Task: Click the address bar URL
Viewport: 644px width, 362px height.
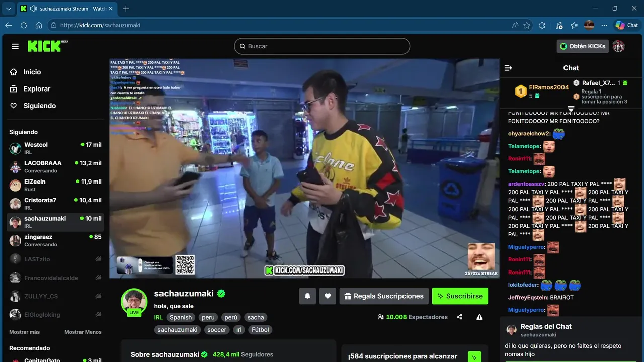Action: [x=100, y=25]
